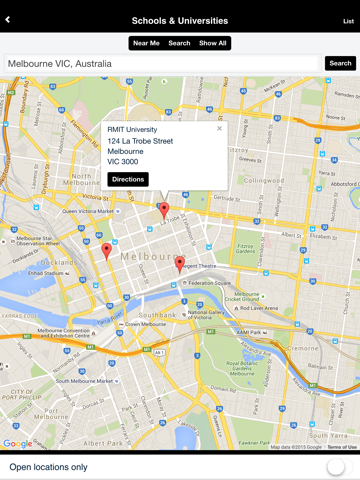
Task: Click the black Search button
Action: tap(340, 63)
